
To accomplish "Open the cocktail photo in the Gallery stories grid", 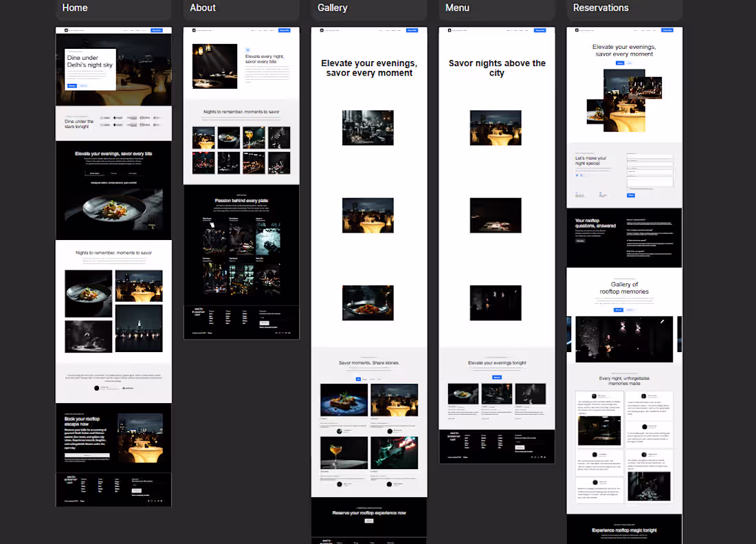I will [x=344, y=453].
